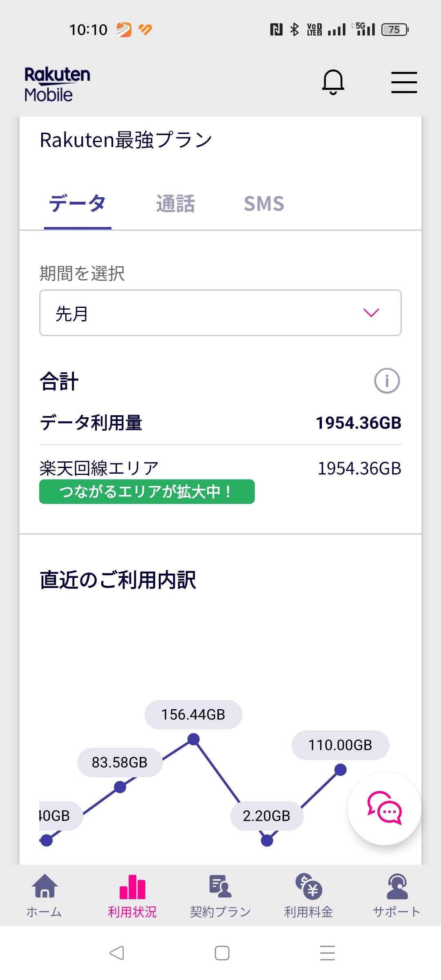This screenshot has width=441, height=980.
Task: Tap the つながるエリアが拡大中 green banner
Action: point(147,492)
